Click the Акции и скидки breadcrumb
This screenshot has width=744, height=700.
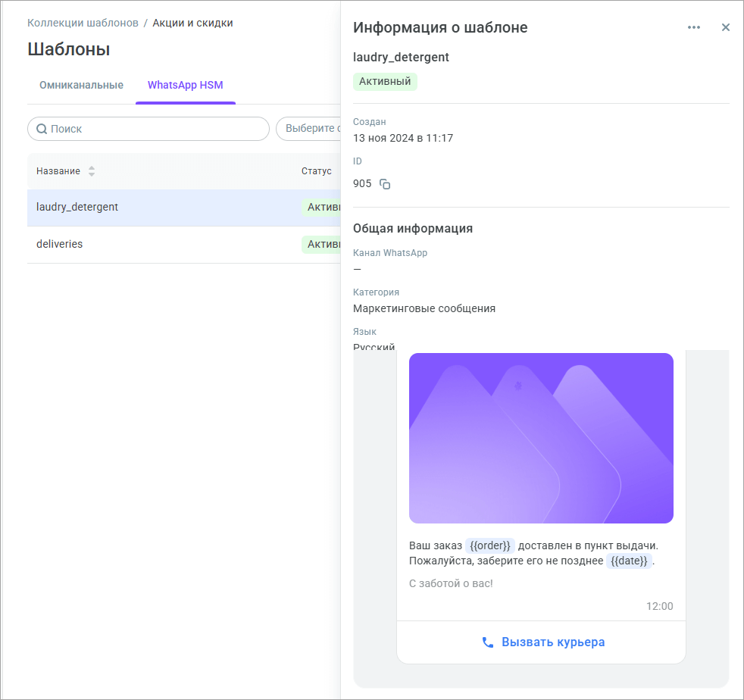coord(192,23)
